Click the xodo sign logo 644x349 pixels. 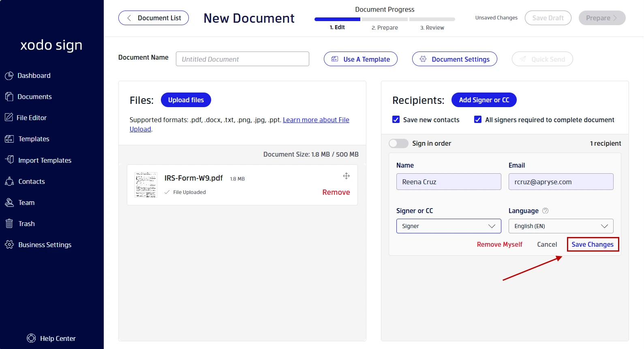coord(51,45)
